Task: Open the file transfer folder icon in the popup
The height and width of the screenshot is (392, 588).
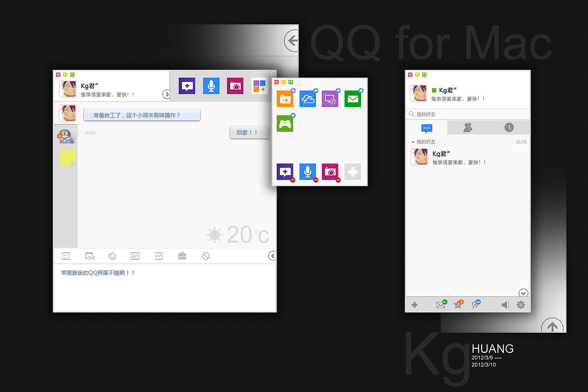Action: click(x=285, y=98)
